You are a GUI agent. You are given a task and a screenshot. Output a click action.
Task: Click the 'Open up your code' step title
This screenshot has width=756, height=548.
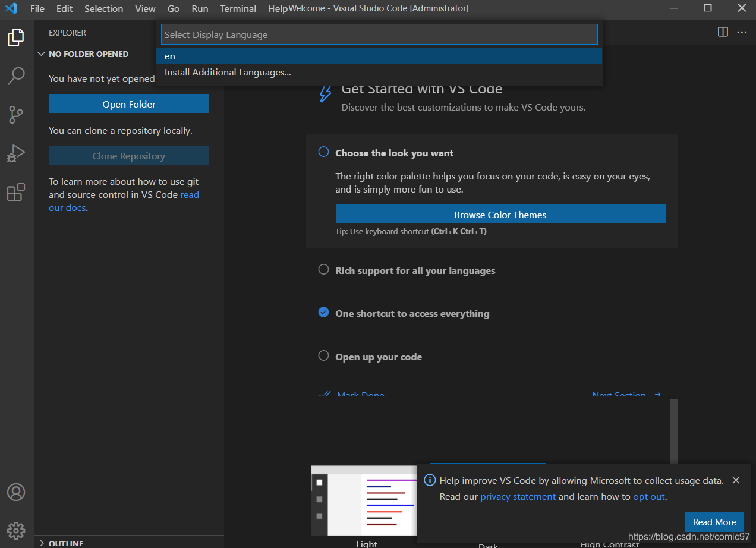[379, 357]
